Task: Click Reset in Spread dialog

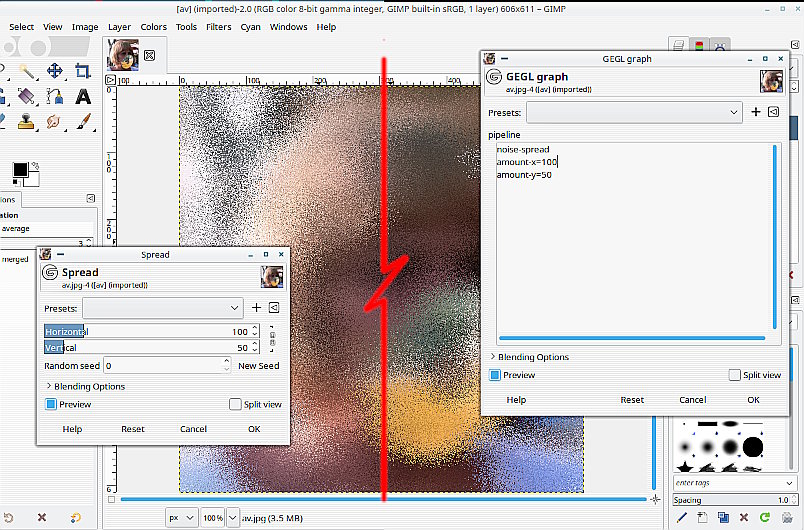Action: 133,429
